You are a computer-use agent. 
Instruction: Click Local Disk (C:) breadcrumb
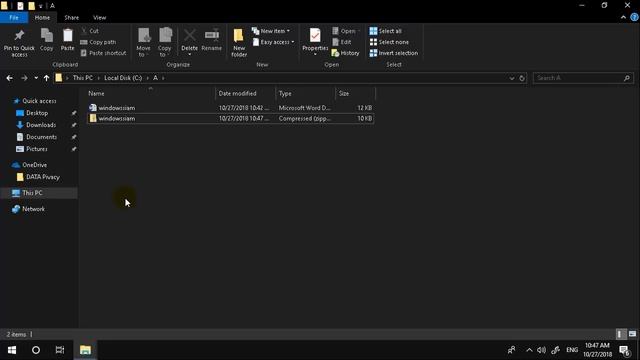tap(123, 78)
